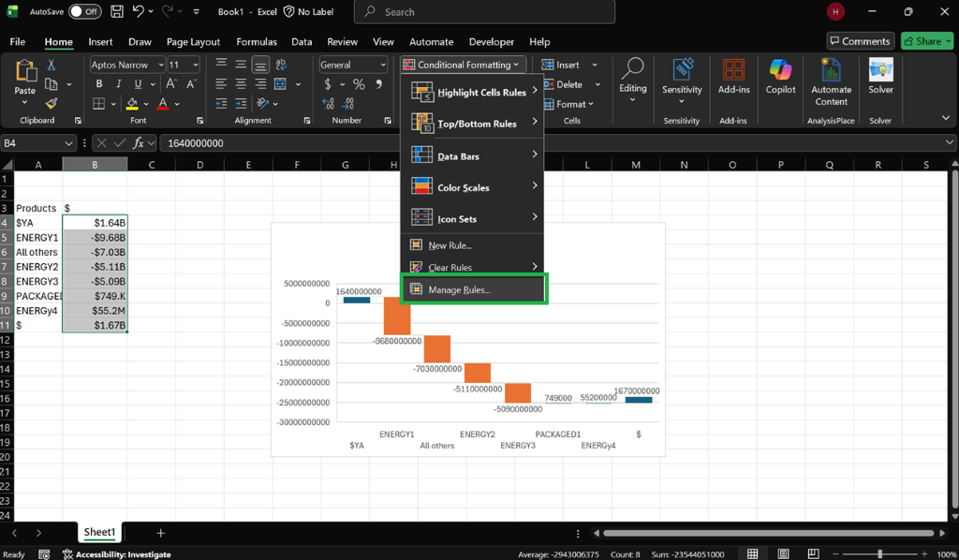Screen dimensions: 959x560
Task: Launch the Automate Content tool
Action: 831,80
